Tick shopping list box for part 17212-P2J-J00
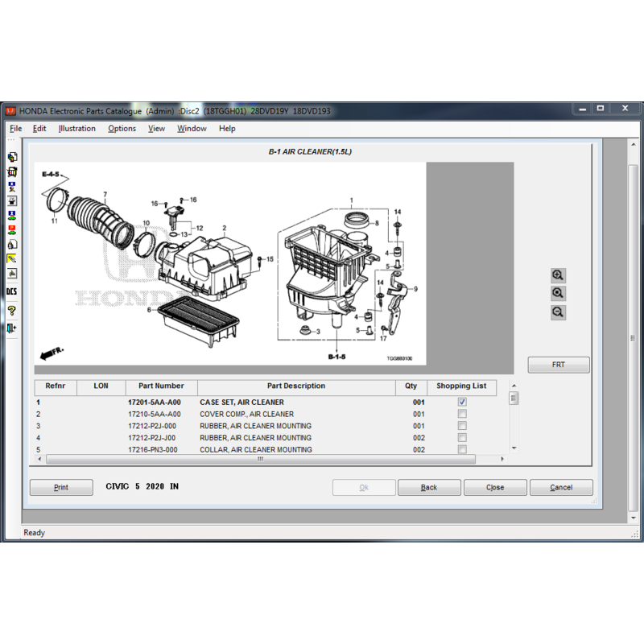 point(462,438)
